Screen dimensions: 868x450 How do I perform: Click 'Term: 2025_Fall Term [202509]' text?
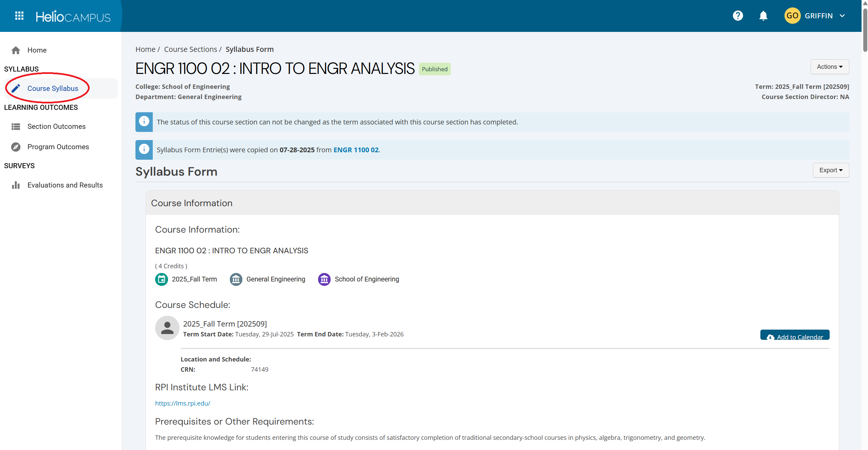(802, 86)
